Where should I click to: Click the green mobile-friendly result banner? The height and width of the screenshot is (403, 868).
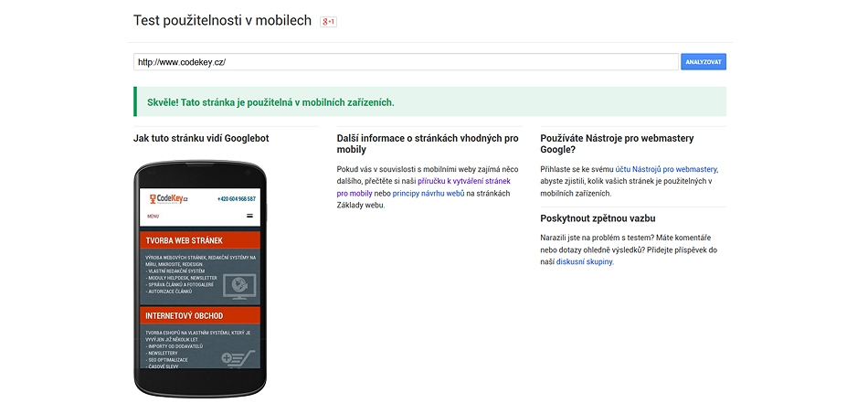429,101
